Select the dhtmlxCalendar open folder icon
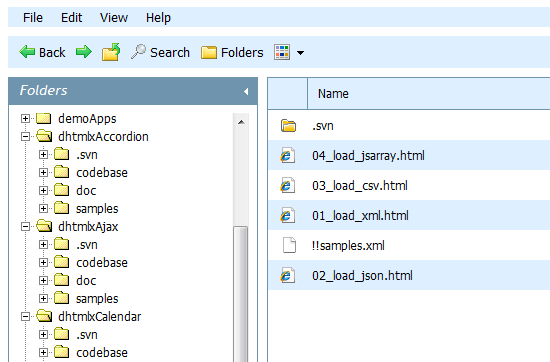This screenshot has height=362, width=550. (44, 316)
